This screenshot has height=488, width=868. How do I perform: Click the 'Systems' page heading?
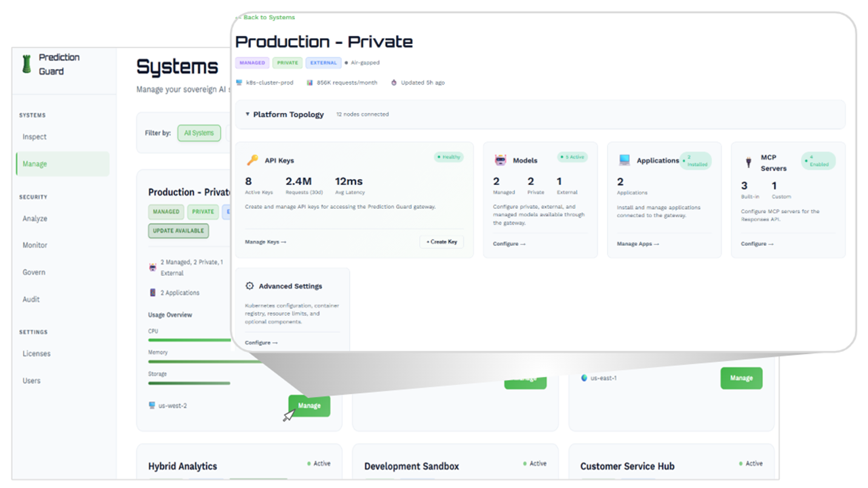tap(177, 66)
